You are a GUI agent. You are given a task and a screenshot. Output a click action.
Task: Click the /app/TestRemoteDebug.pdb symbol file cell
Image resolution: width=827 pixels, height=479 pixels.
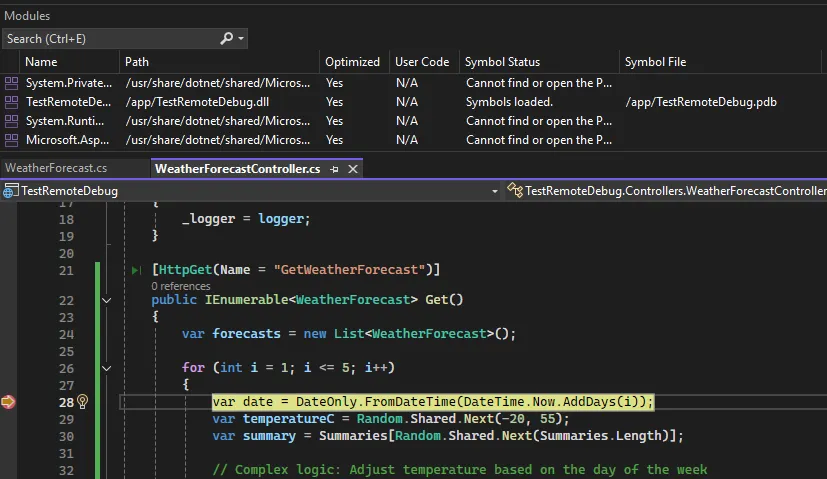[x=701, y=102]
